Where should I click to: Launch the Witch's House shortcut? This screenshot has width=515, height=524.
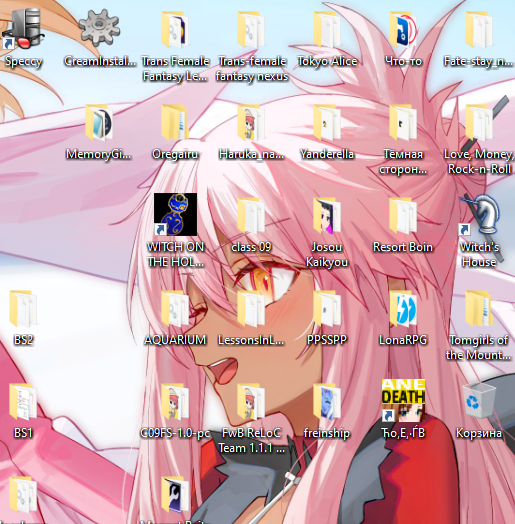479,215
